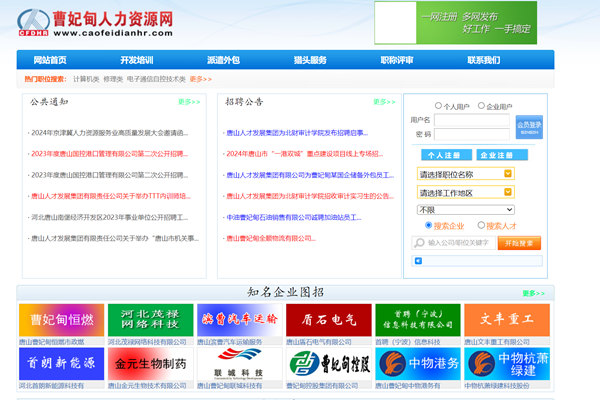Open the 曹妃甸控股 logo banner
The height and width of the screenshot is (400, 600).
329,364
